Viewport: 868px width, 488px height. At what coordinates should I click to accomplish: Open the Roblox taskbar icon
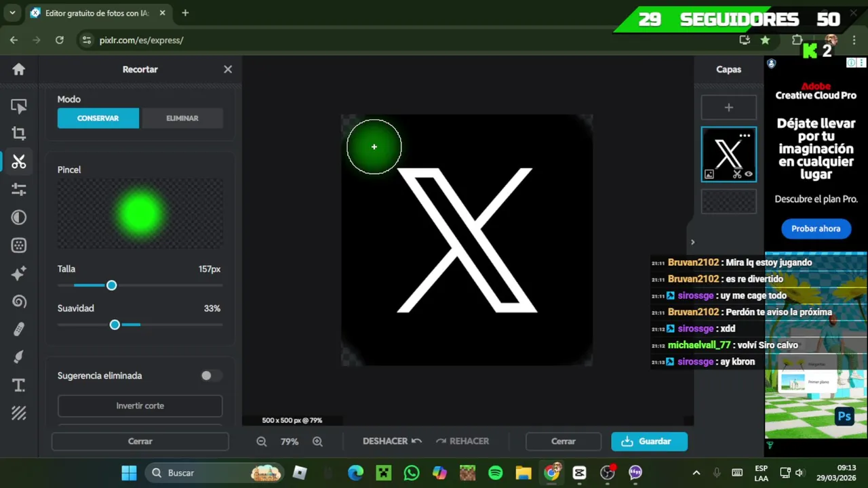pos(299,472)
